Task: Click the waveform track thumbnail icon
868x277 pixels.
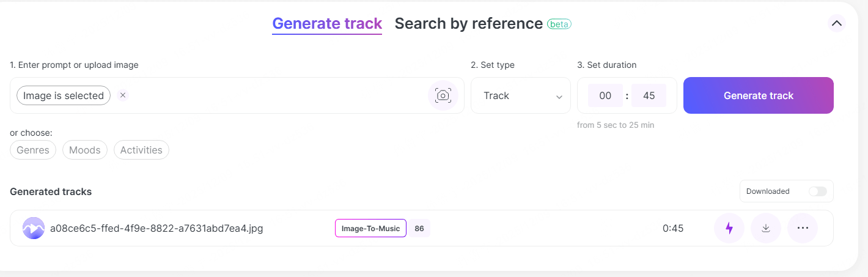Action: [x=34, y=228]
